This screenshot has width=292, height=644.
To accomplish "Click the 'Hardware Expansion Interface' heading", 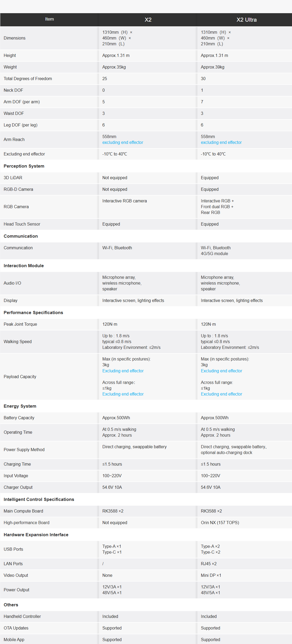I will [x=36, y=535].
